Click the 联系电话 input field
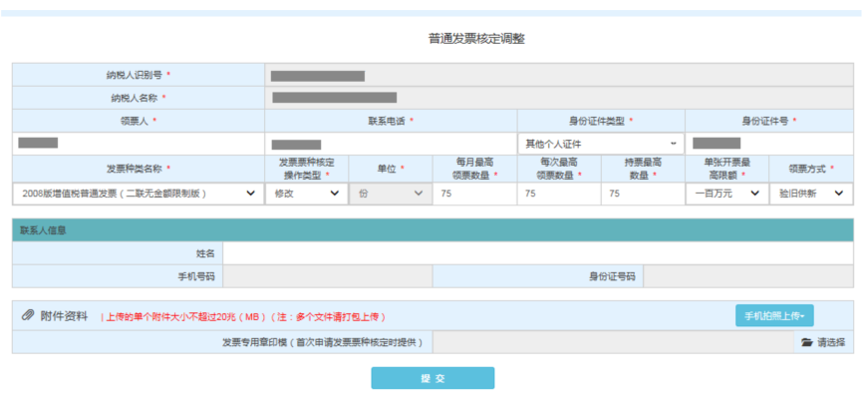Viewport: 868px width, 413px height. coord(390,144)
